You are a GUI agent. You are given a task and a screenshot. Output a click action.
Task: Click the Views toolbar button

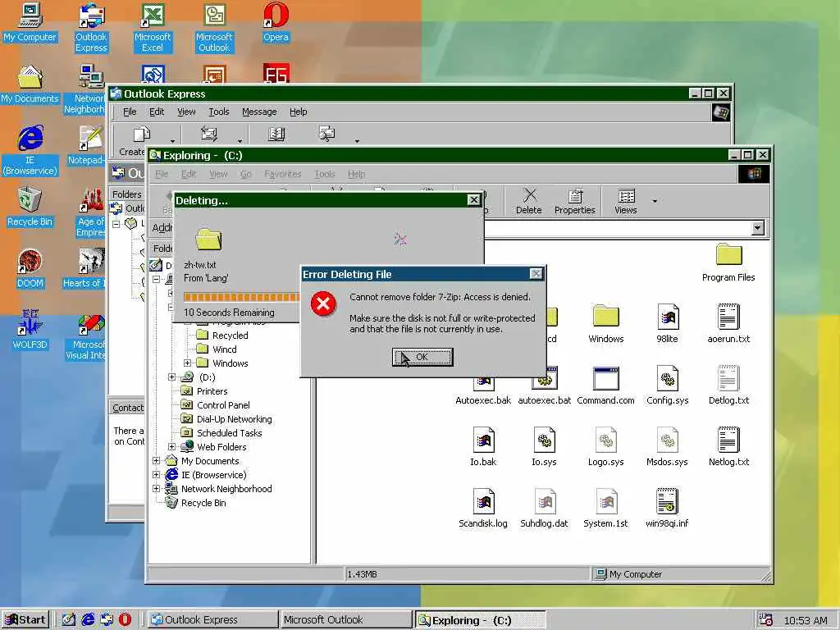click(x=626, y=202)
